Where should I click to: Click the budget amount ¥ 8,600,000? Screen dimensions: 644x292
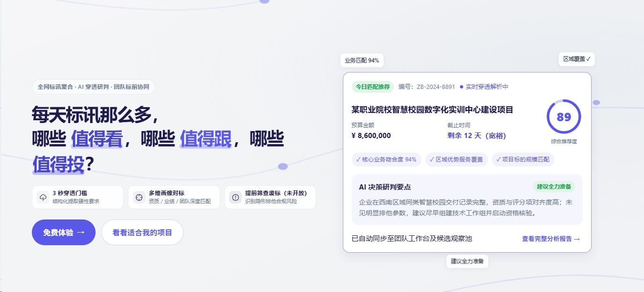[x=371, y=136]
